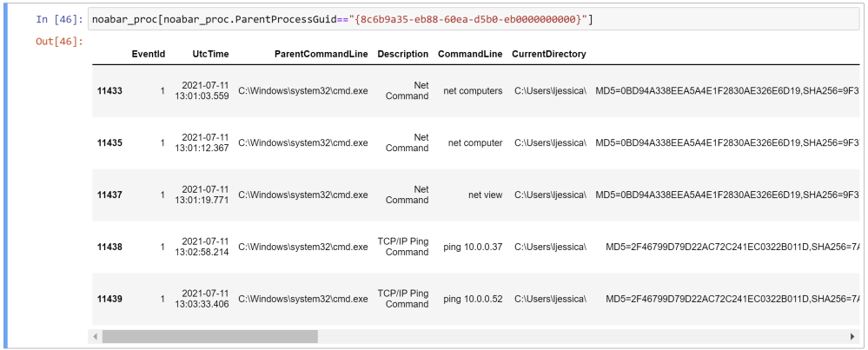This screenshot has width=868, height=350.
Task: Select the CommandLine column header
Action: tap(469, 54)
